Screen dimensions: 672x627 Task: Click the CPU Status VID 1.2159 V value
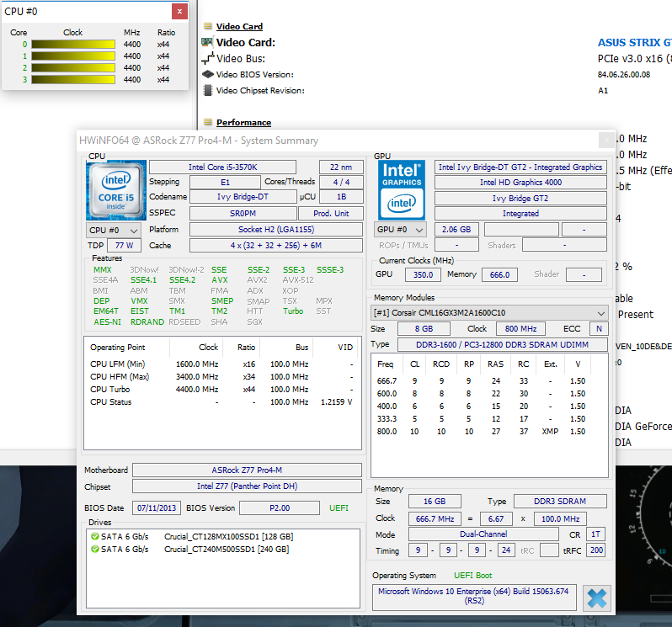point(337,402)
